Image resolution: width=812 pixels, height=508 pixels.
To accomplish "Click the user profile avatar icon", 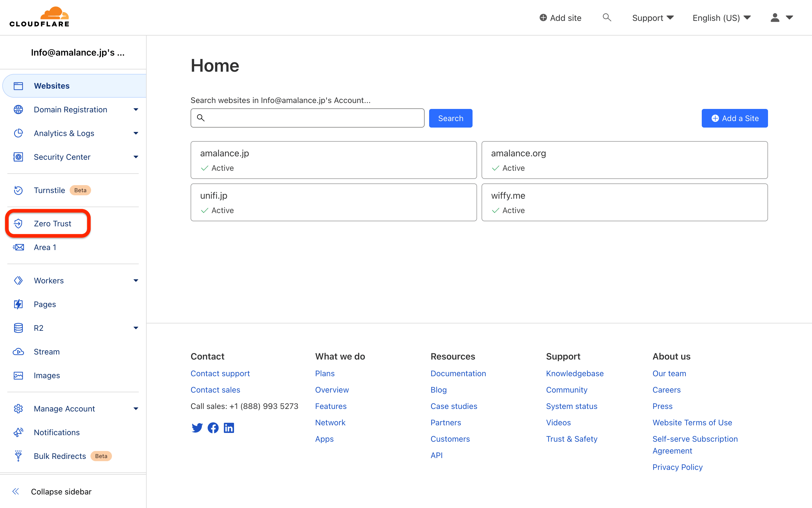I will 775,17.
